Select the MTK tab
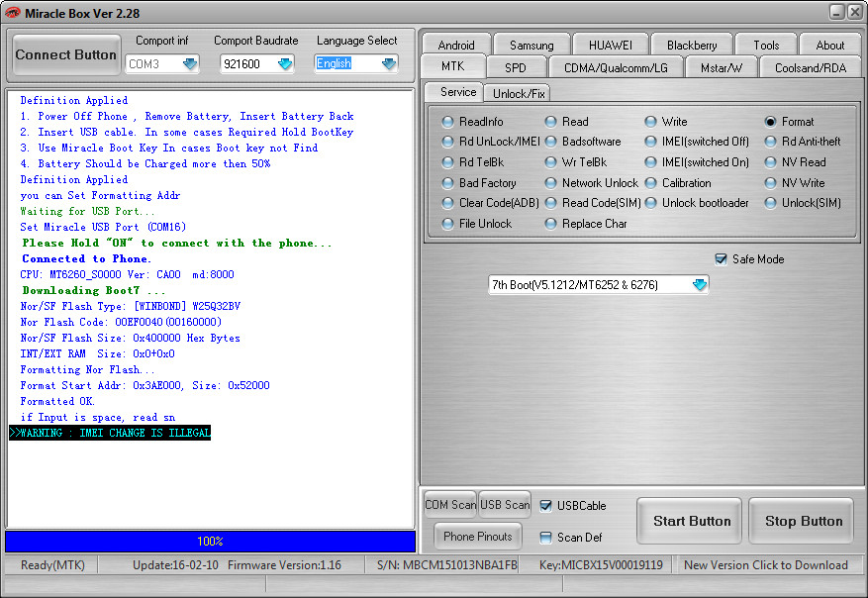Image resolution: width=868 pixels, height=598 pixels. point(453,66)
